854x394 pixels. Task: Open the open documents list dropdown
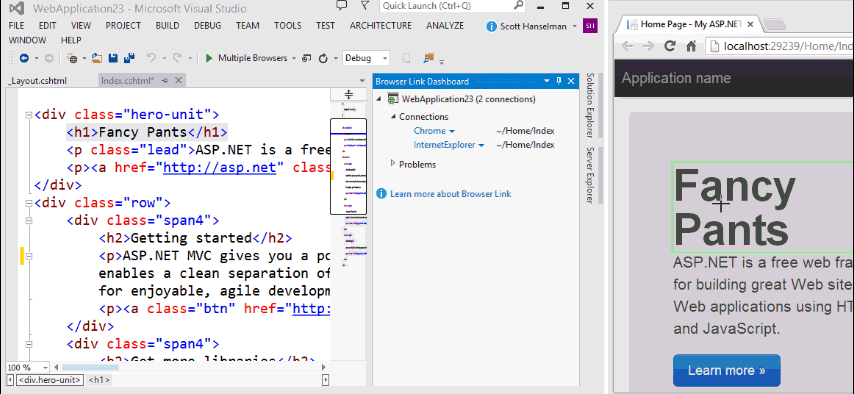pyautogui.click(x=362, y=81)
